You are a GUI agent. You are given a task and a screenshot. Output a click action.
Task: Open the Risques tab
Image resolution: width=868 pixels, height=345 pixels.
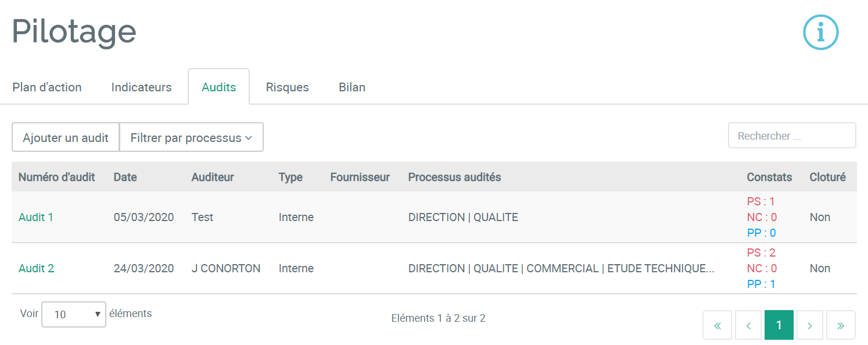(288, 87)
